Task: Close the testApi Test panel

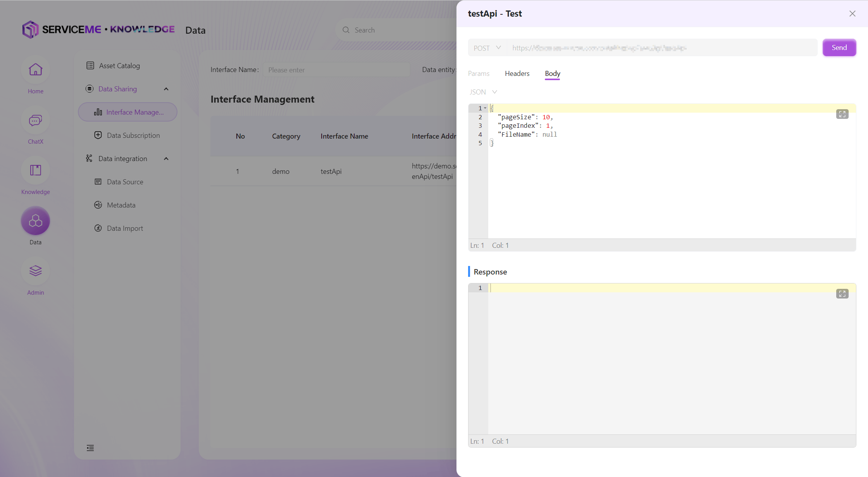Action: (x=852, y=14)
